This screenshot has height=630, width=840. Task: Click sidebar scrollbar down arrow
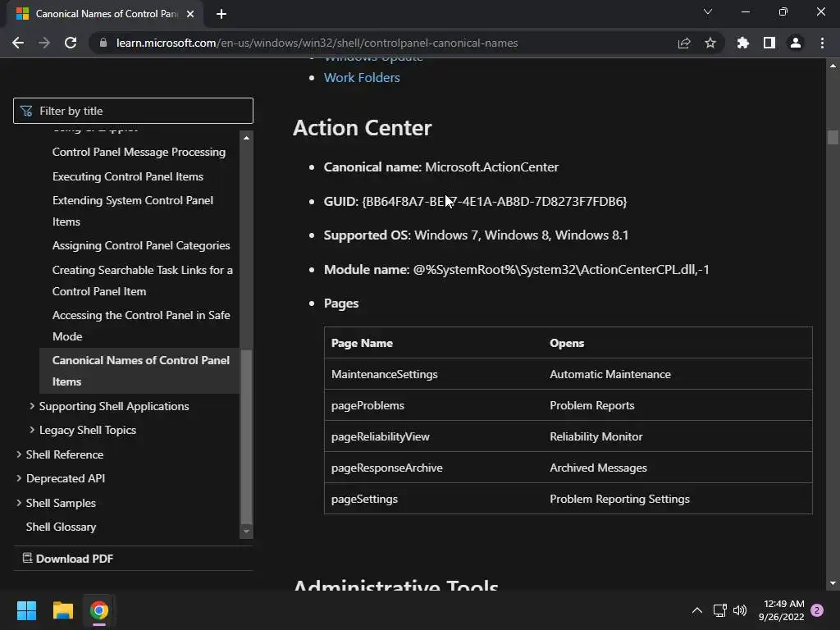pos(246,532)
